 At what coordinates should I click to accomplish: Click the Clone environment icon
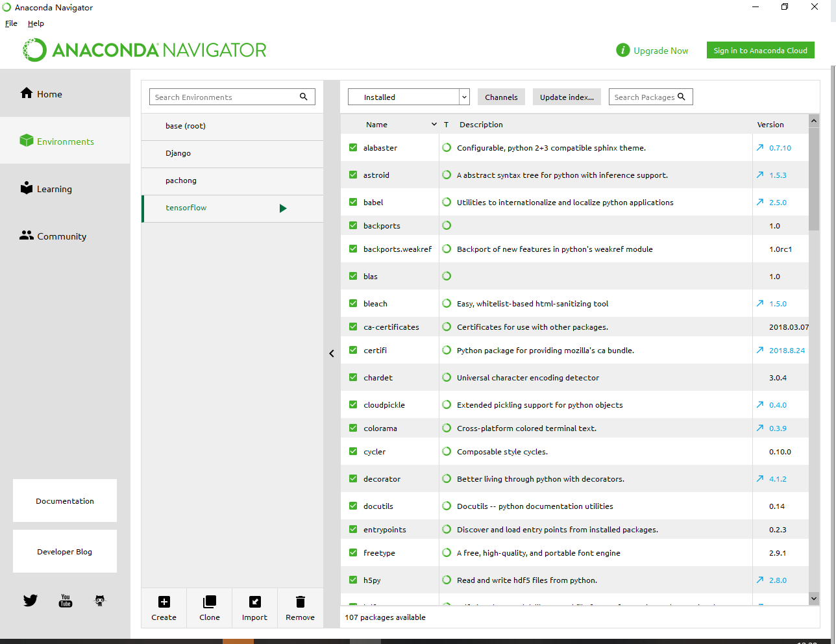209,602
